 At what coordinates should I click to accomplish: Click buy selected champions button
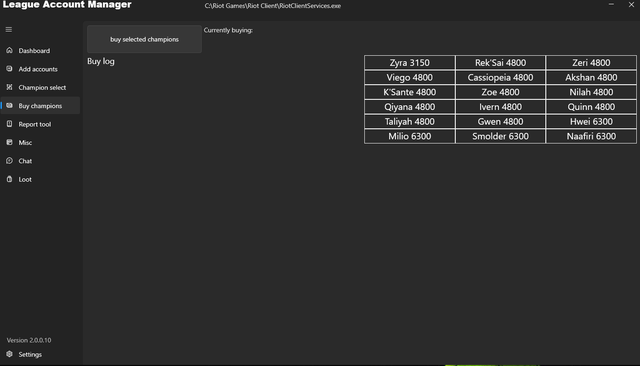tap(144, 39)
